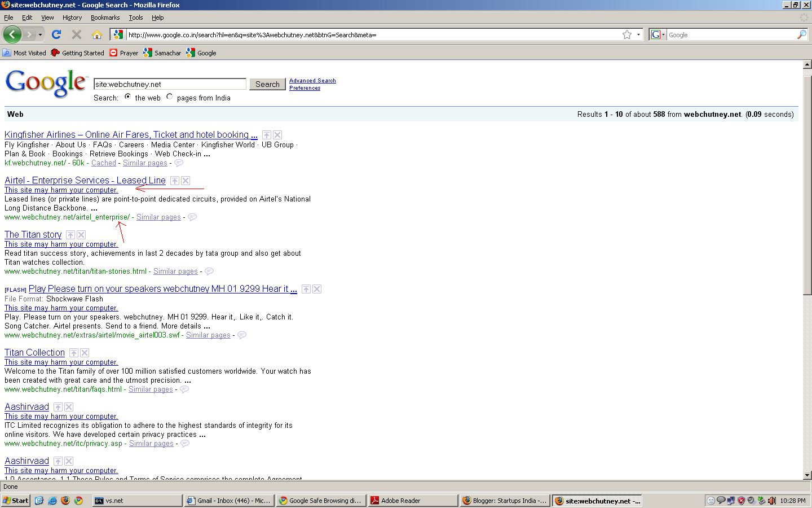Viewport: 812px width, 508px height.
Task: Open the Edit menu
Action: (x=27, y=17)
